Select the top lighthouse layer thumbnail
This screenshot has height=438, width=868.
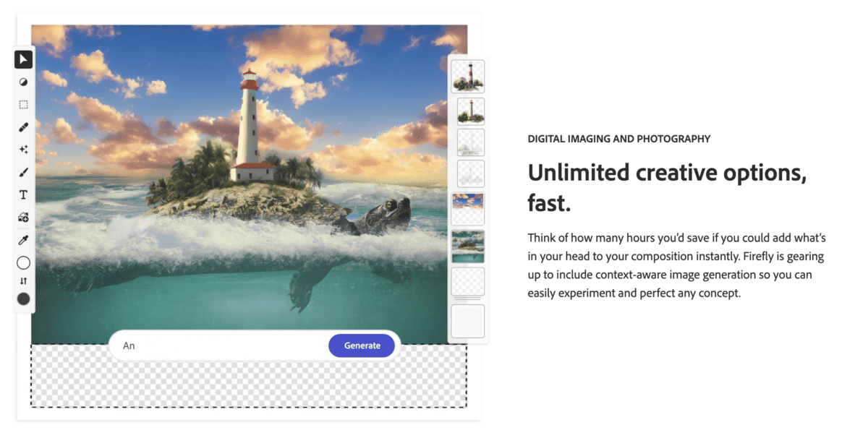pyautogui.click(x=467, y=76)
